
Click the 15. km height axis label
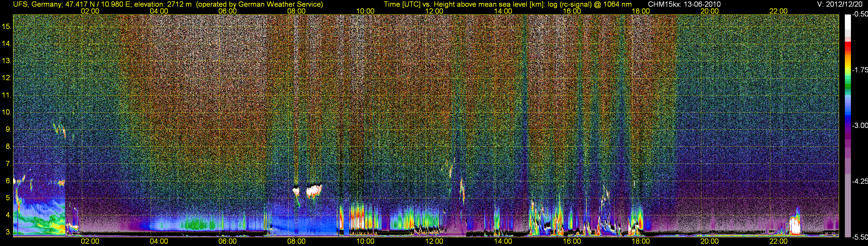click(6, 27)
